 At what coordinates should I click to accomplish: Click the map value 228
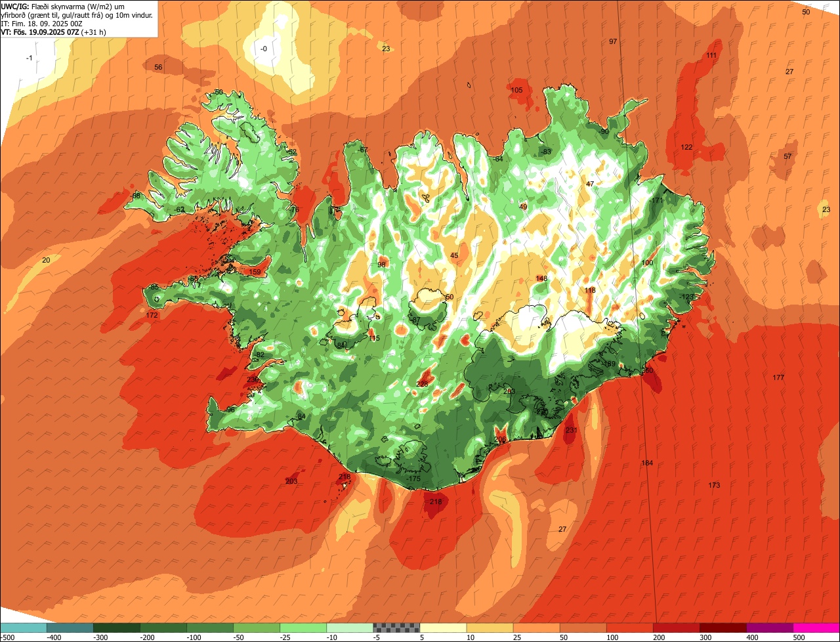pos(423,384)
